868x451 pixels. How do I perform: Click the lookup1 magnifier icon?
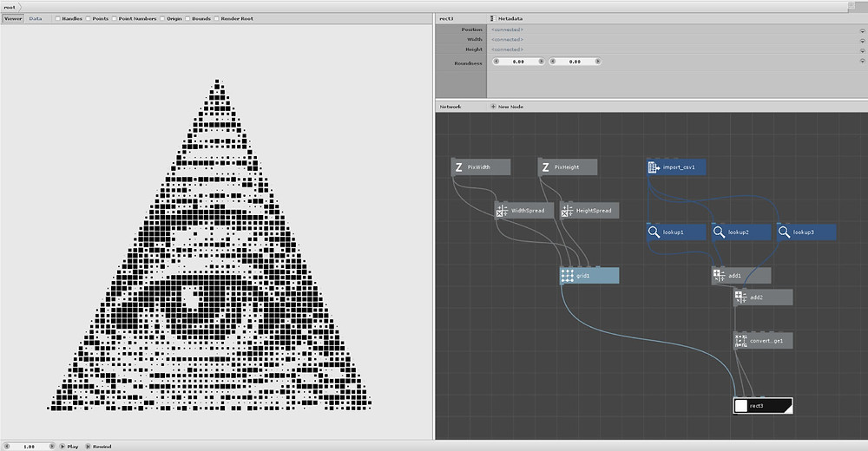tap(654, 232)
